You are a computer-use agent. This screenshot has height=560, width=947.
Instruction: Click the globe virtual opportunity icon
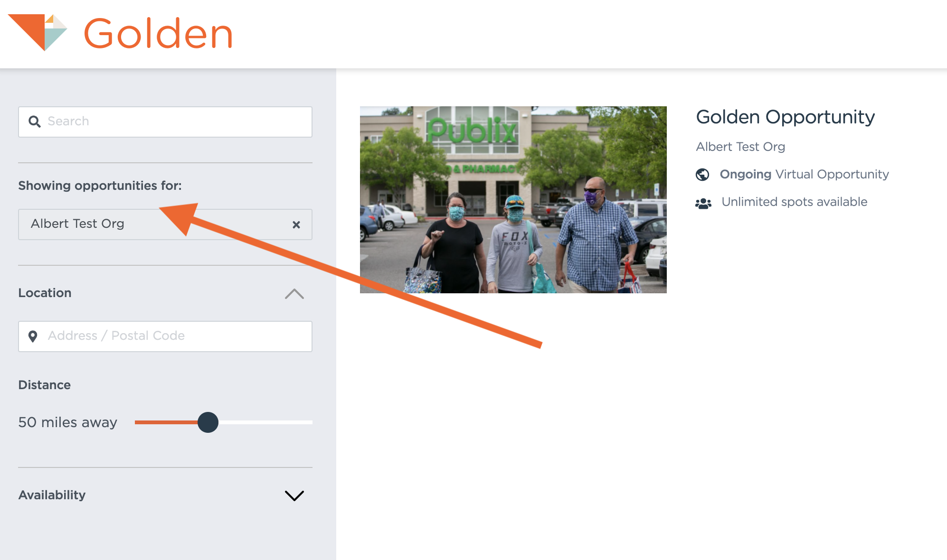702,175
